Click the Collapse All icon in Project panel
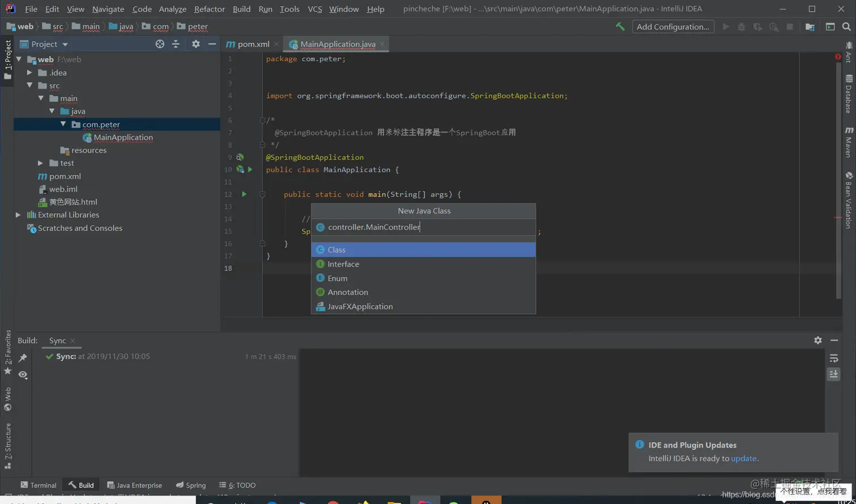Screen dimensions: 856x504 click(x=176, y=44)
